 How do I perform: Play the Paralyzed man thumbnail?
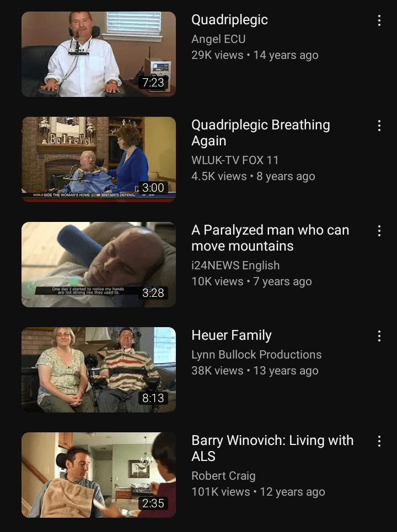click(99, 265)
